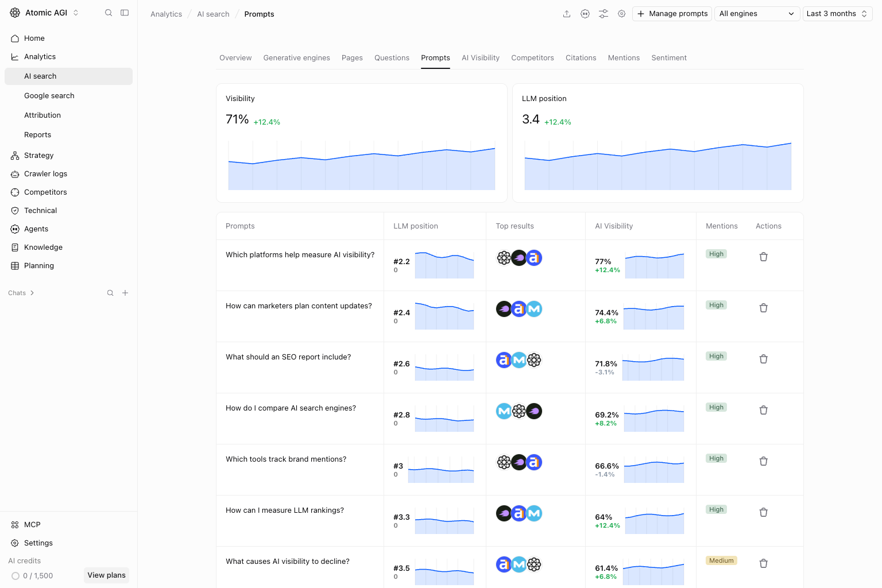Go to Analytics breadcrumb link
This screenshot has height=588, width=882.
pos(166,14)
